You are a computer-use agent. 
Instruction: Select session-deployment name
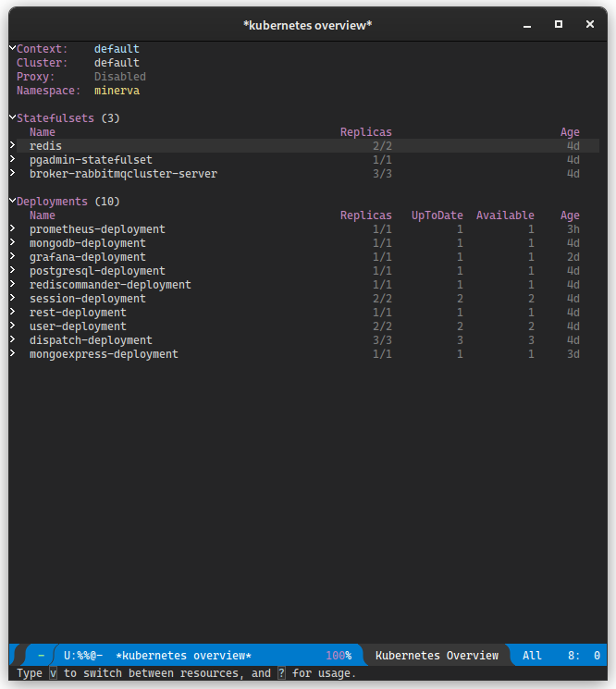pyautogui.click(x=88, y=299)
